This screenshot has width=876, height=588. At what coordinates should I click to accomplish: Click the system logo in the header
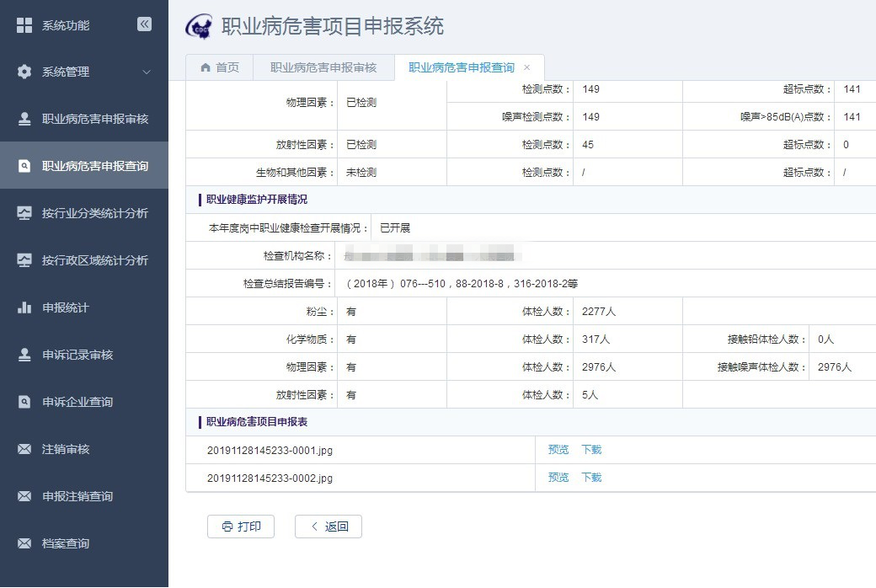(x=200, y=26)
